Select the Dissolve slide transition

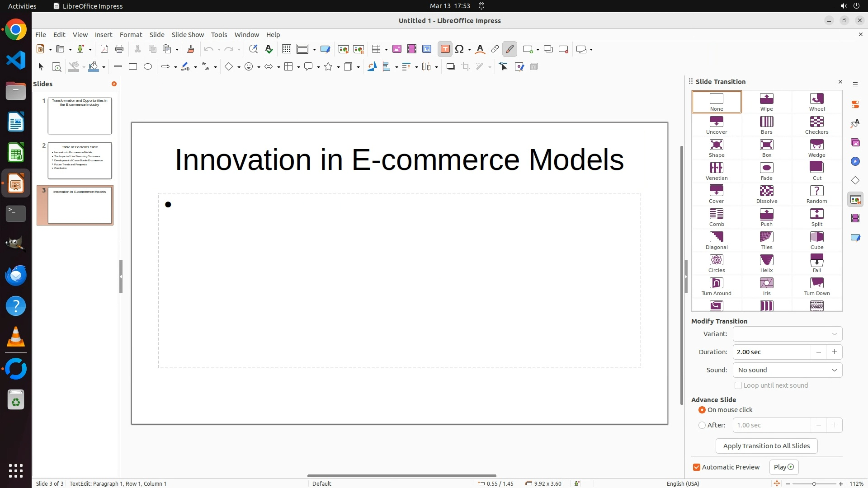coord(766,194)
